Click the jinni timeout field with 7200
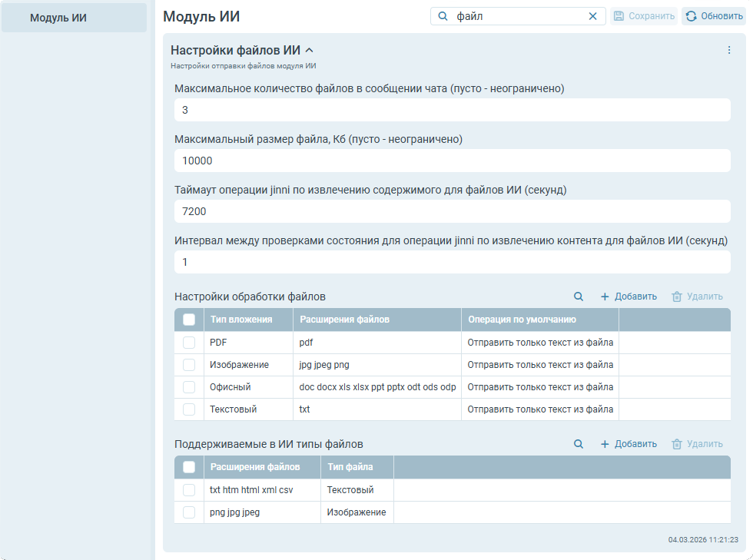This screenshot has height=560, width=753. (x=453, y=211)
